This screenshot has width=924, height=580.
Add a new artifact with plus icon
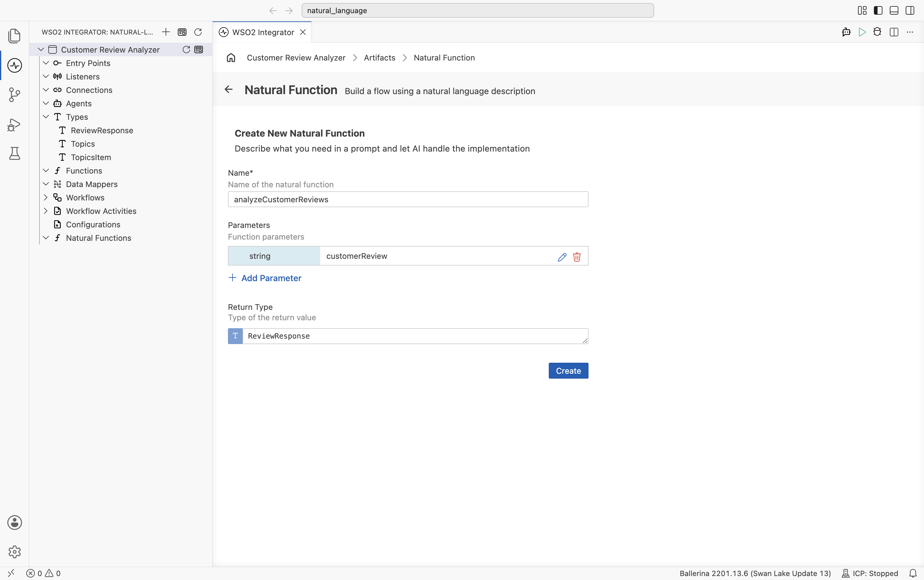point(166,32)
